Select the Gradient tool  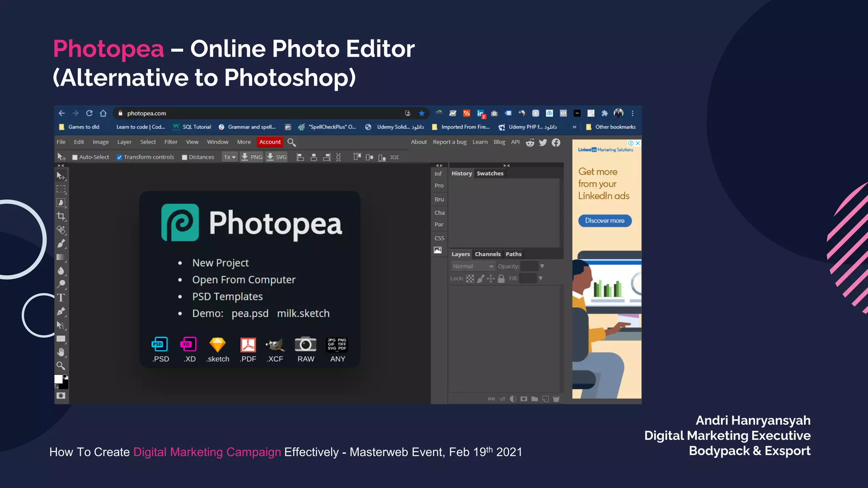click(61, 257)
